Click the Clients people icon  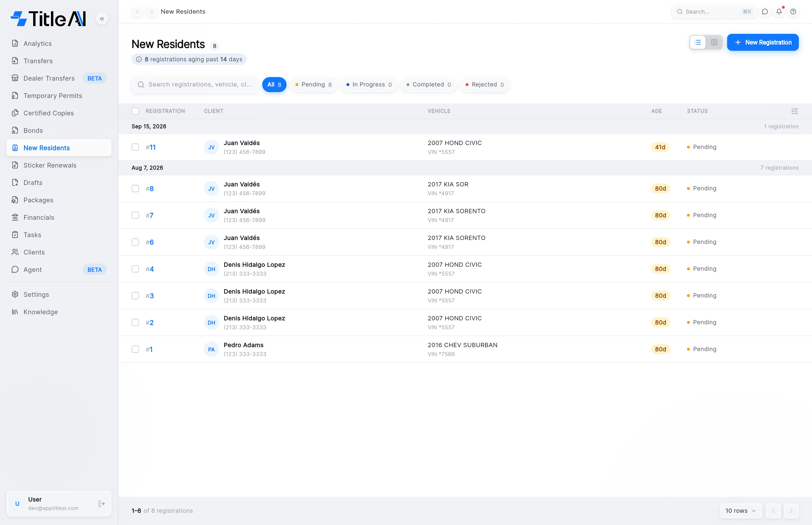15,252
